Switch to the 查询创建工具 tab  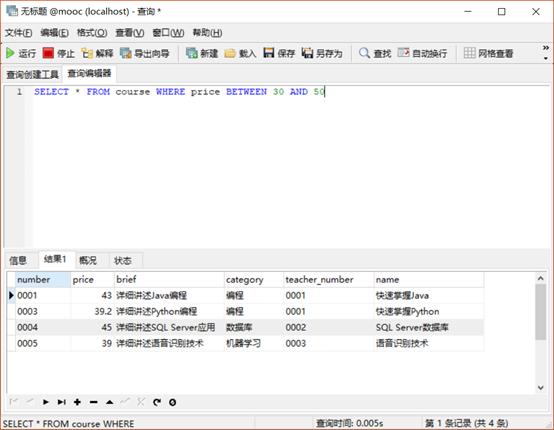pyautogui.click(x=33, y=75)
